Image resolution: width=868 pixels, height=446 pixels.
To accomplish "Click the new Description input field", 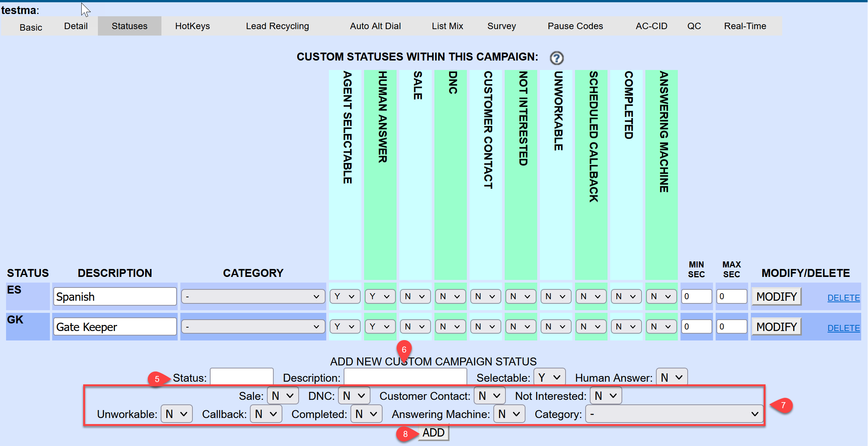I will [x=405, y=377].
